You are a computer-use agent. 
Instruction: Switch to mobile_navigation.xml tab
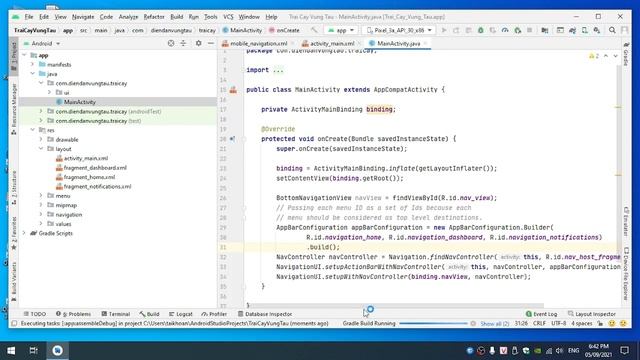coord(258,43)
